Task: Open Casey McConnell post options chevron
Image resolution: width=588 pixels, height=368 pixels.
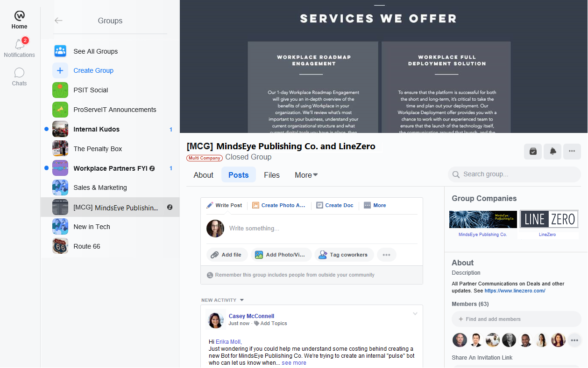Action: pos(415,314)
